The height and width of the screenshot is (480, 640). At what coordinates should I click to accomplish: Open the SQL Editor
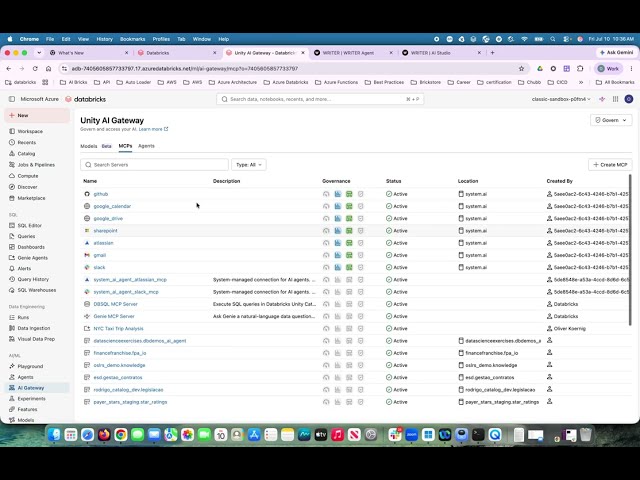coord(29,225)
